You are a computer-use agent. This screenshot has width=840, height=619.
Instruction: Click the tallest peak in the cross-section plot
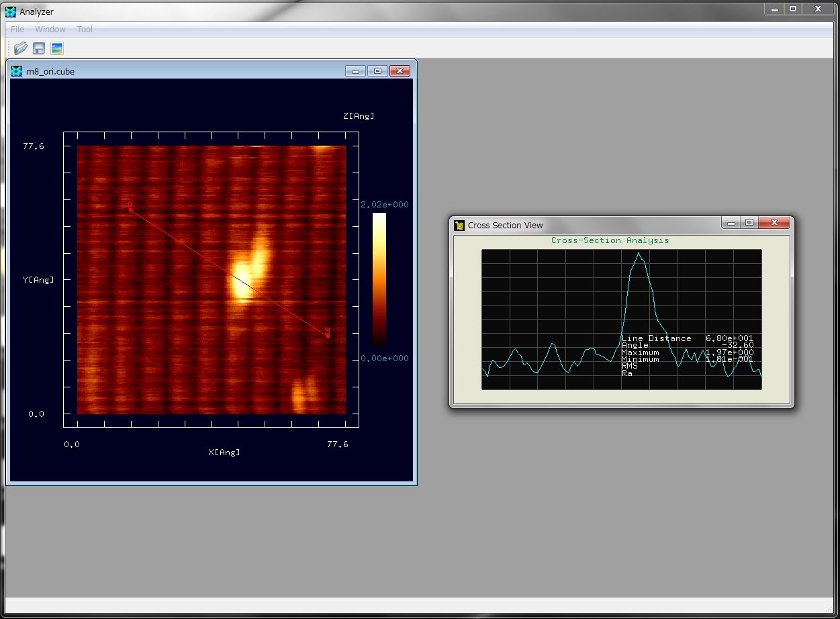639,254
